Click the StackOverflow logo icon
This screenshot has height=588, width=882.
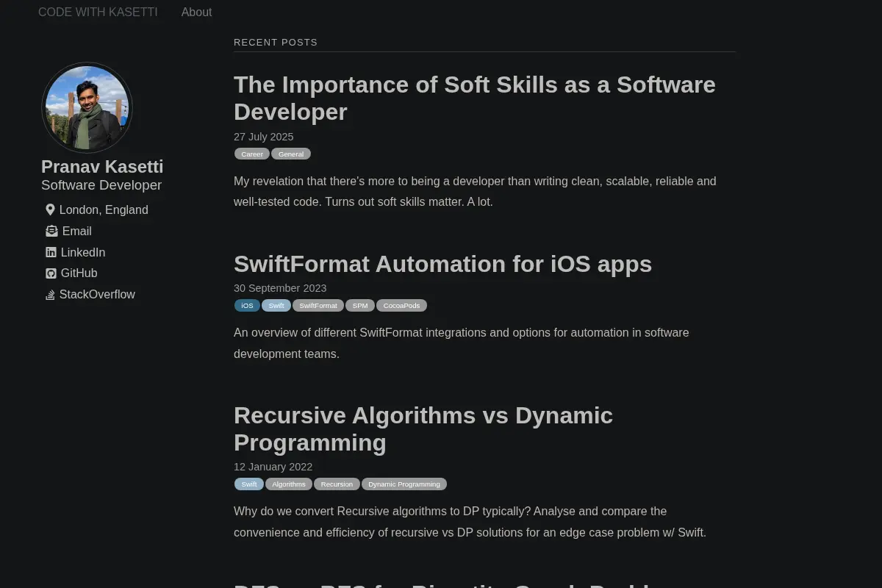click(50, 295)
